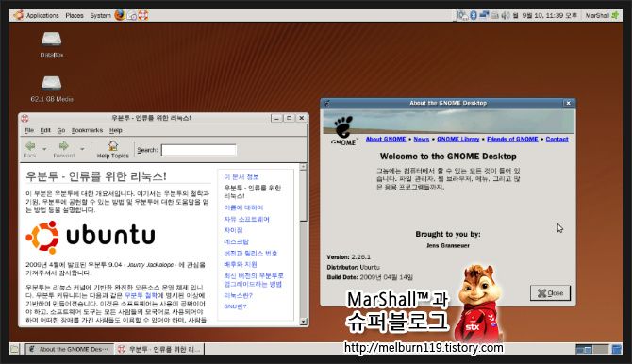The width and height of the screenshot is (632, 364).
Task: Switch to About the GNOME Desktop taskbar button
Action: 69,349
